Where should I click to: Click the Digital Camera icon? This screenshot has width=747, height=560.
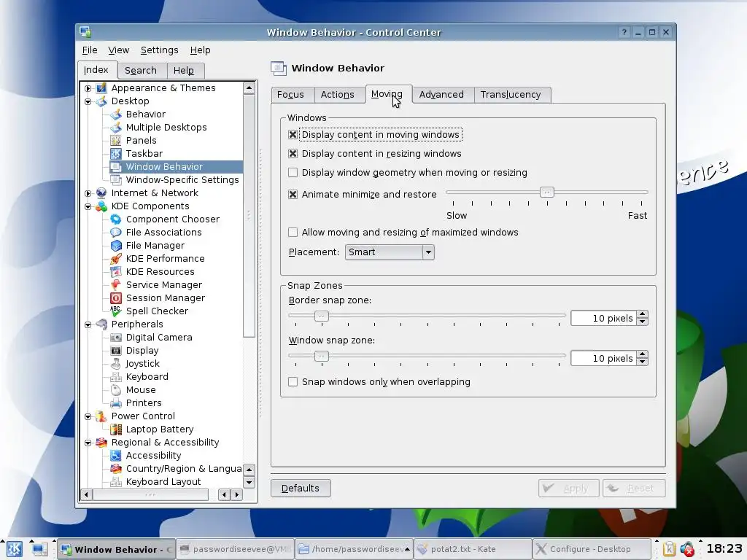pos(116,337)
